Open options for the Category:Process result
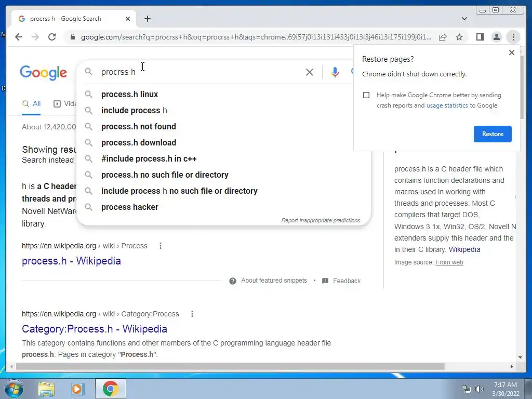Viewport: 532px width, 399px height. point(192,314)
